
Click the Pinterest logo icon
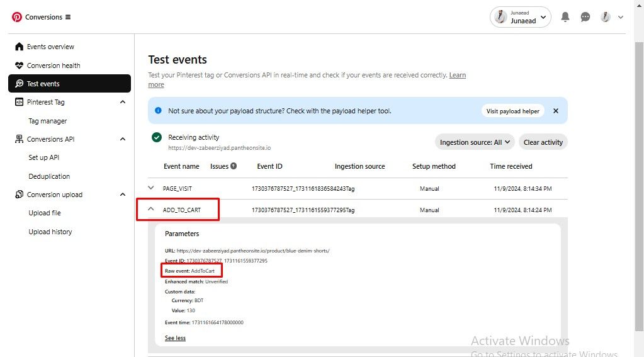click(17, 17)
